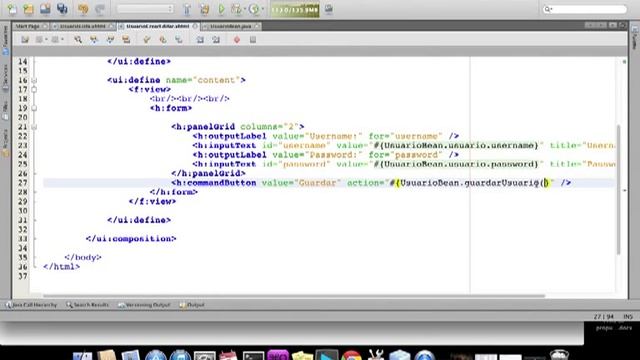The width and height of the screenshot is (640, 360).
Task: Open Google Chrome from the Dock
Action: [x=351, y=355]
